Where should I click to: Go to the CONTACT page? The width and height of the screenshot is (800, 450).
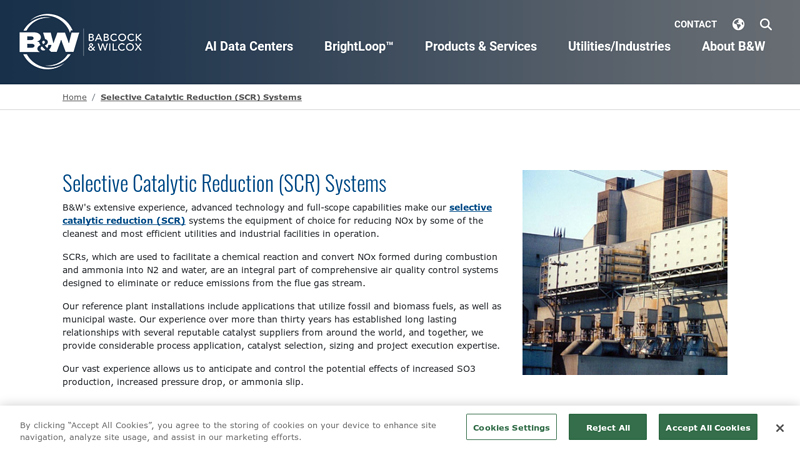[x=695, y=24]
